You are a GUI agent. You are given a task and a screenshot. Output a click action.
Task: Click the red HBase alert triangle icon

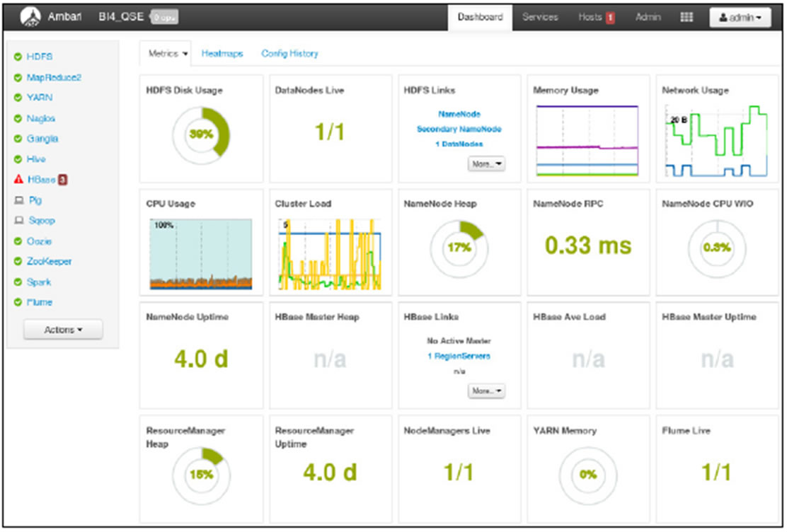pos(18,180)
